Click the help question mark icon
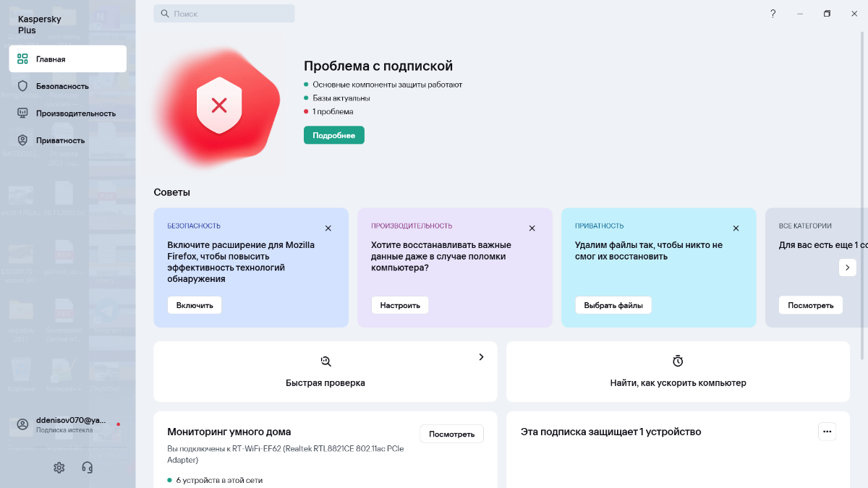Viewport: 868px width, 488px height. 773,14
